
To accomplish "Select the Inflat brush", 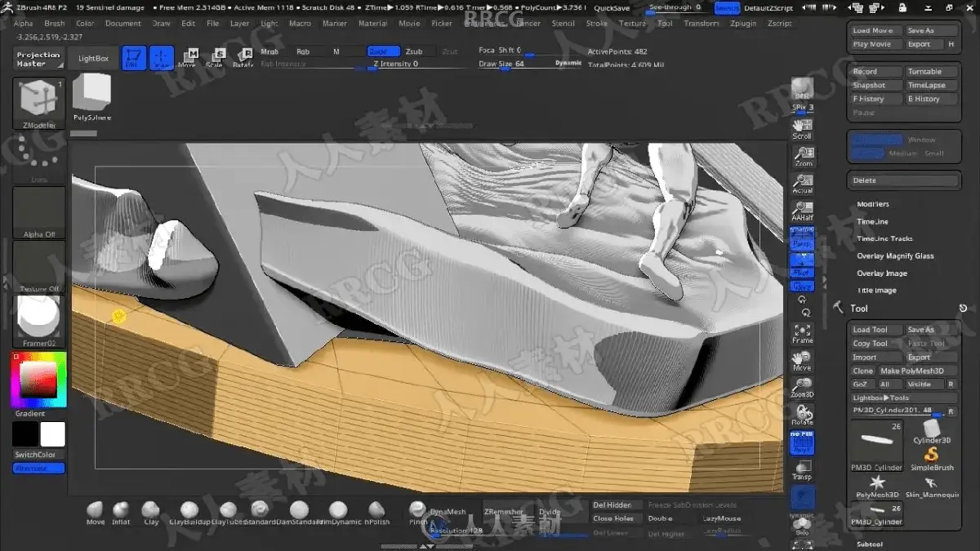I will 121,513.
